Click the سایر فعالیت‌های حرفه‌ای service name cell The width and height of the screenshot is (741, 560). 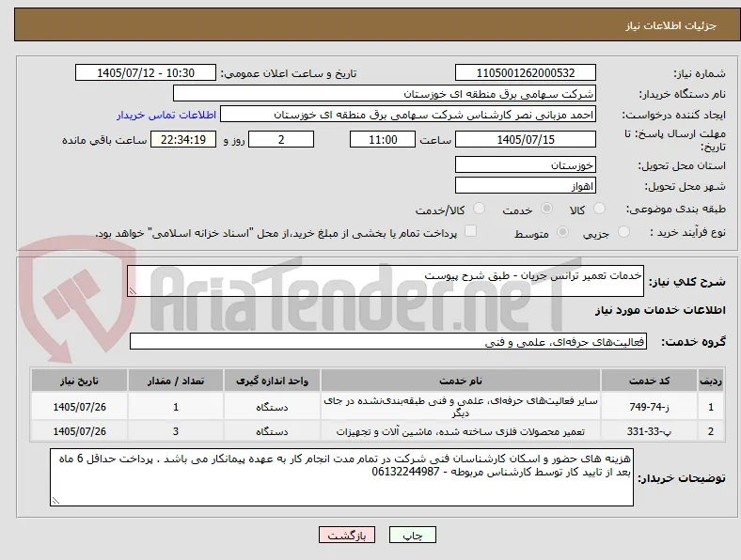[x=461, y=407]
